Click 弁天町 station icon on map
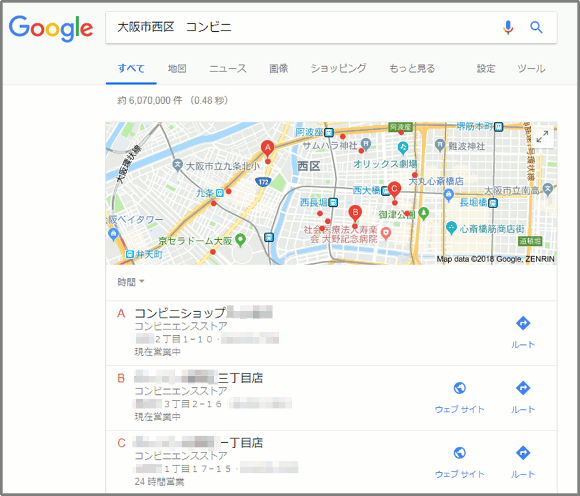The height and width of the screenshot is (496, 580). point(129,254)
